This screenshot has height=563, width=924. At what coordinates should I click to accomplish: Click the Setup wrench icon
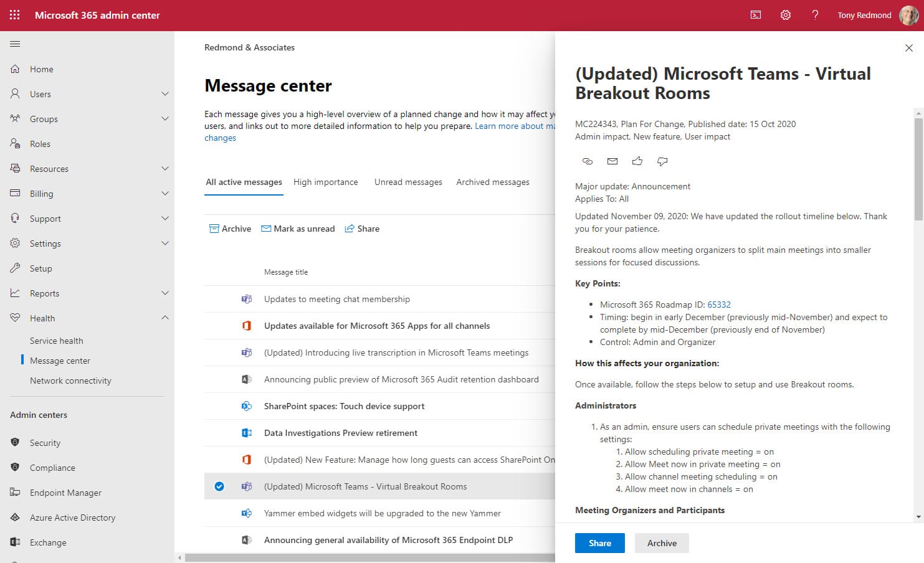[15, 268]
